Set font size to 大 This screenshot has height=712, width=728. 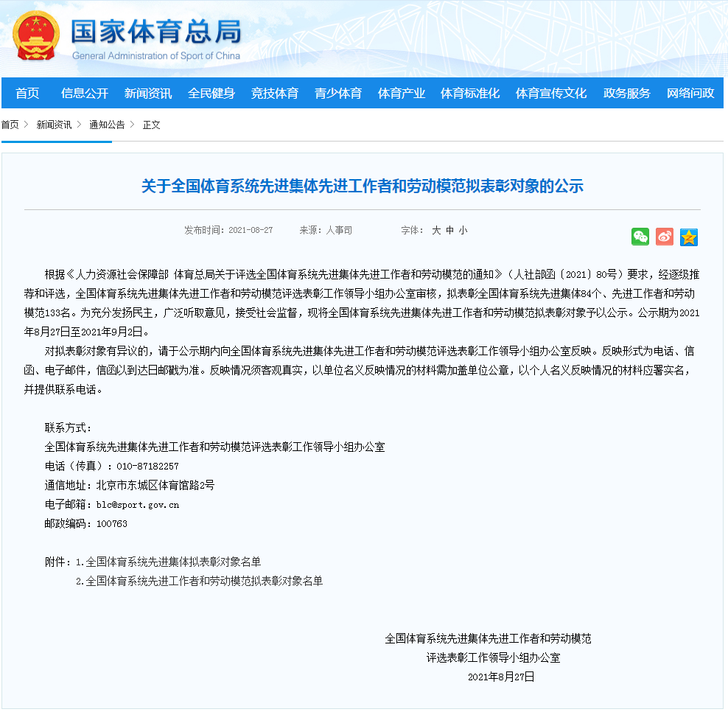pyautogui.click(x=436, y=231)
